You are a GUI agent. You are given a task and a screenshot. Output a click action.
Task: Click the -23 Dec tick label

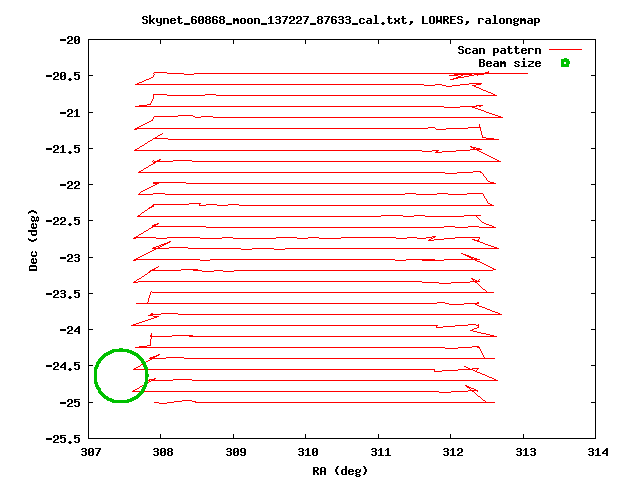coord(70,258)
